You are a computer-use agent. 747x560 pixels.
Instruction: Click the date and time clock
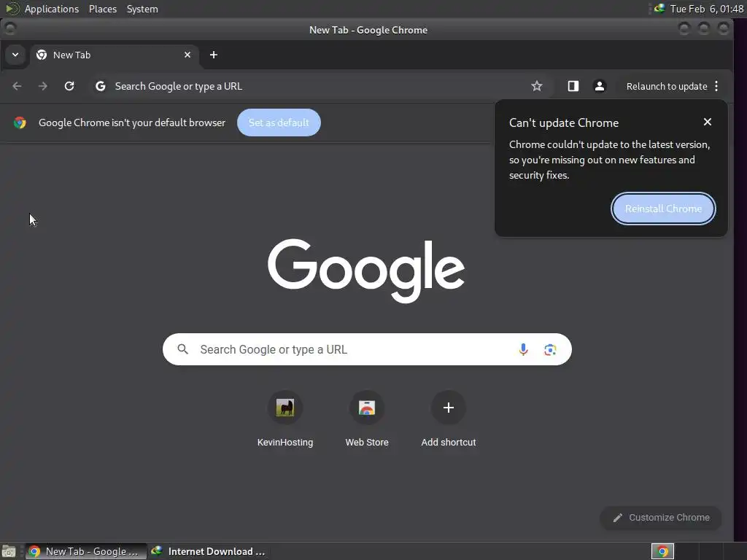[706, 9]
